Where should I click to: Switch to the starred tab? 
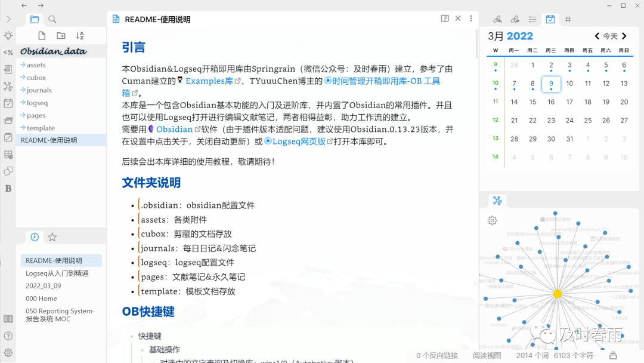click(x=52, y=237)
